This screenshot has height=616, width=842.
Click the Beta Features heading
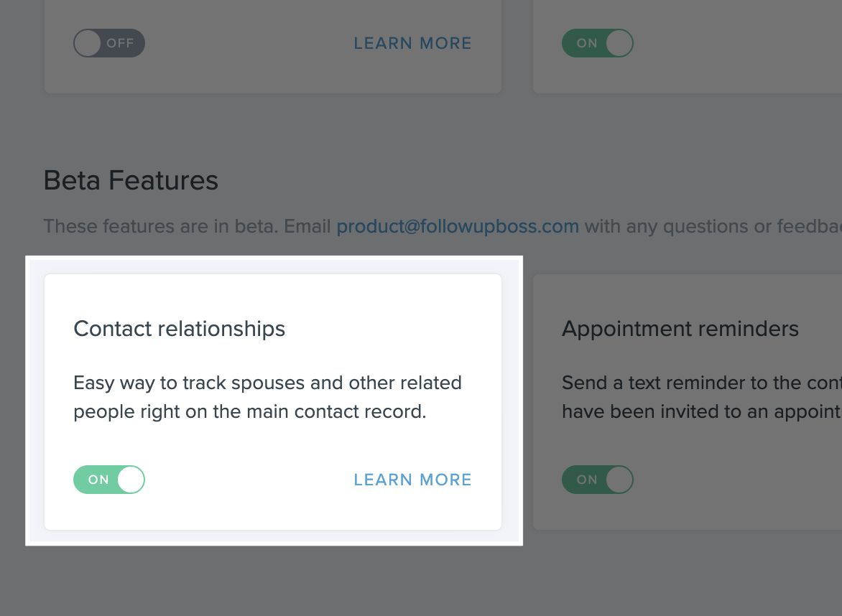pos(131,180)
